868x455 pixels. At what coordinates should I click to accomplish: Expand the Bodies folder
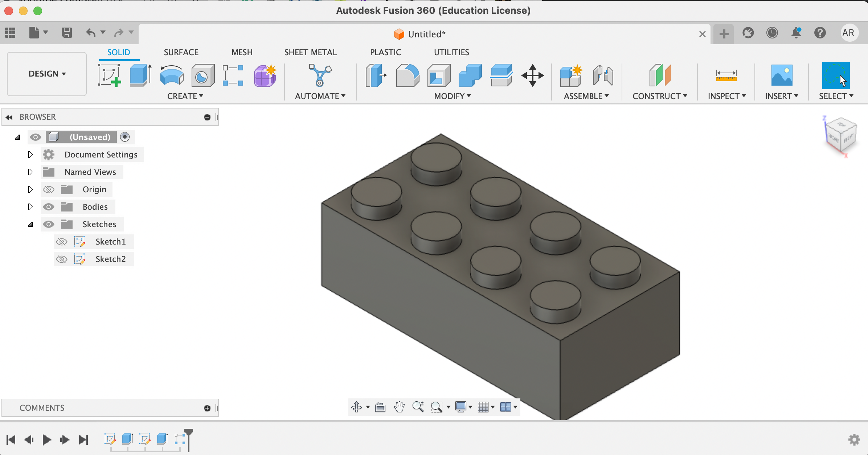pyautogui.click(x=30, y=207)
